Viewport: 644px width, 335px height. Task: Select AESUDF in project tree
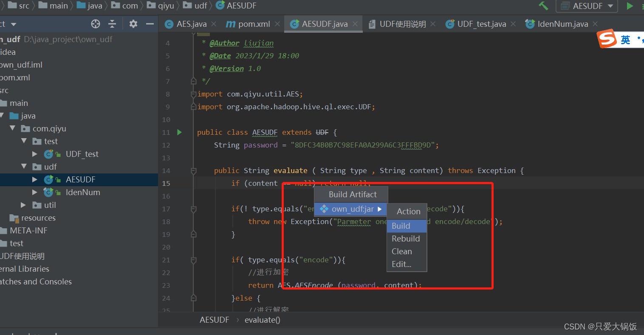pos(80,179)
